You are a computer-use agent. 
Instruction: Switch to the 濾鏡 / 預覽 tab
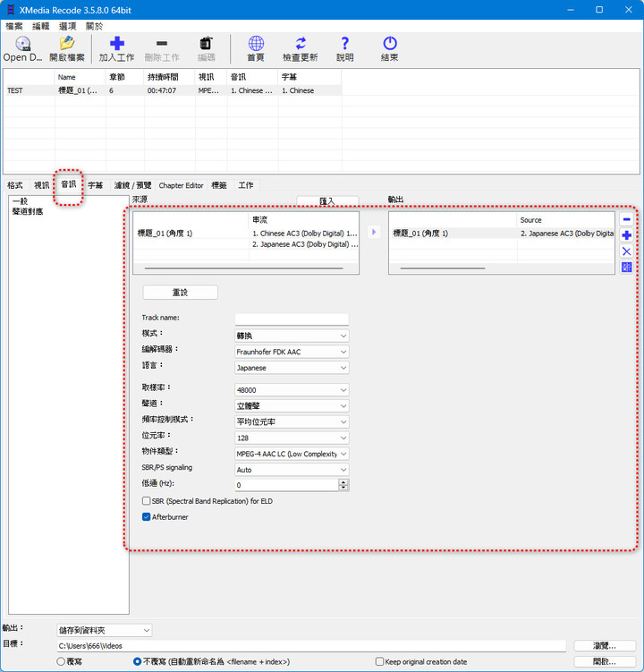point(132,185)
